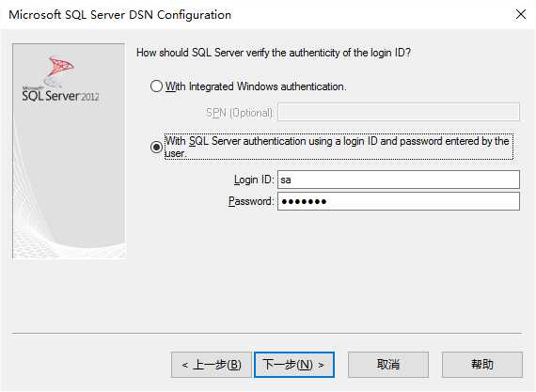The image size is (536, 392).
Task: Click the 'Login ID:' label
Action: (x=254, y=180)
